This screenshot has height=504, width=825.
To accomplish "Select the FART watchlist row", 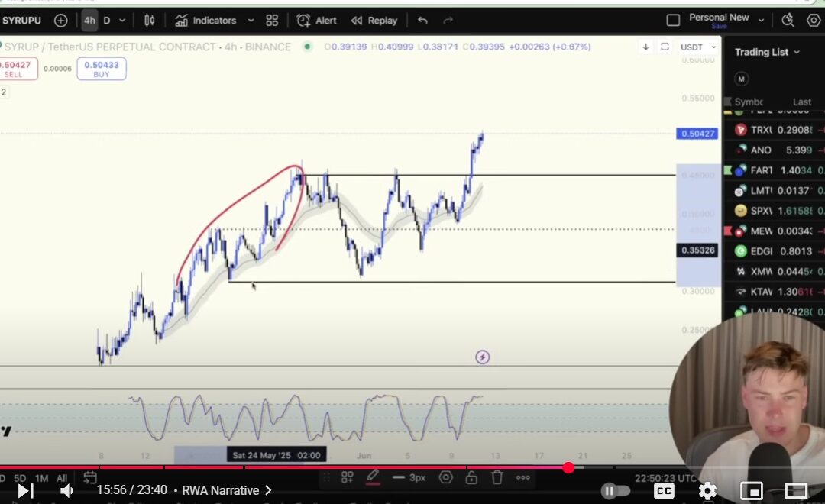I will click(774, 170).
